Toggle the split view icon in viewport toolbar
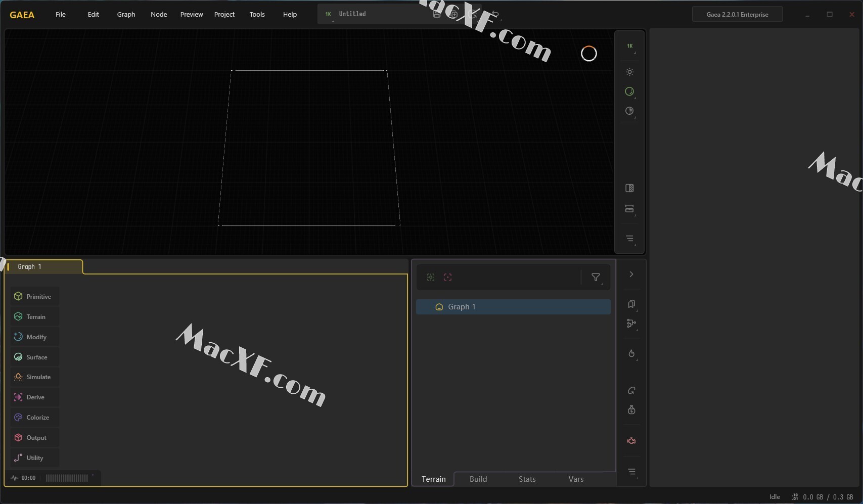 click(629, 188)
